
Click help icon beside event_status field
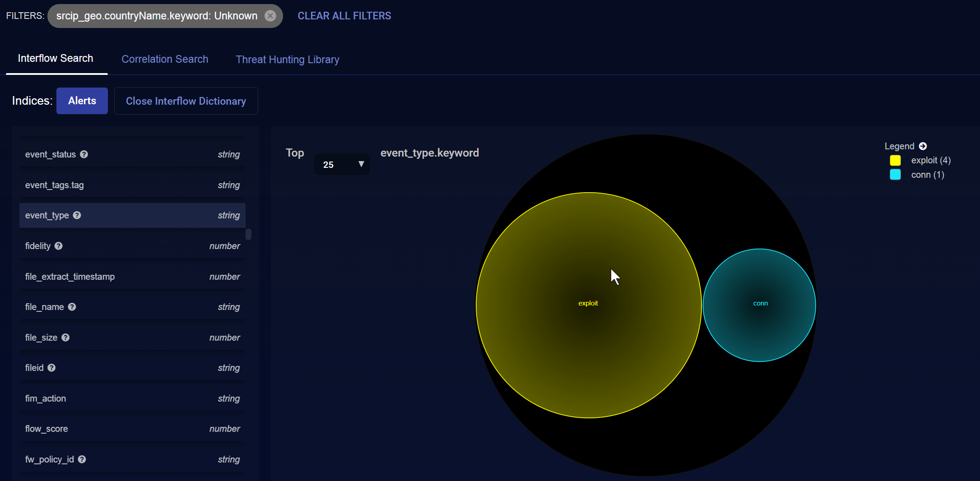pyautogui.click(x=84, y=154)
